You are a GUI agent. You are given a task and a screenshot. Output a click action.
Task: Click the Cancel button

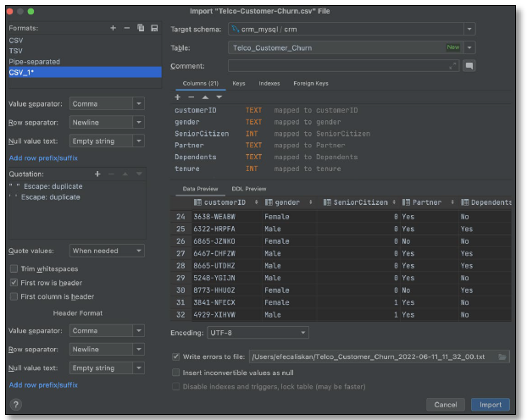(446, 405)
